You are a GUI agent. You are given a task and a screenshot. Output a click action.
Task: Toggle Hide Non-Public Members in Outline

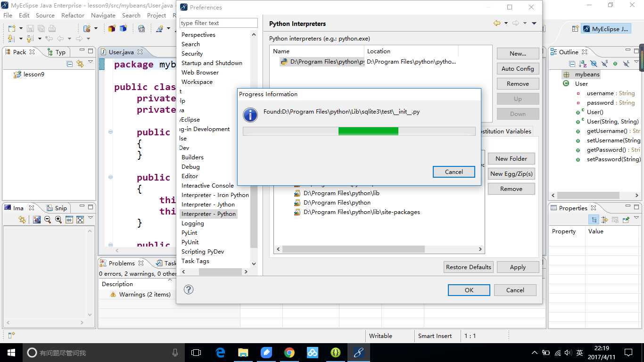point(615,64)
